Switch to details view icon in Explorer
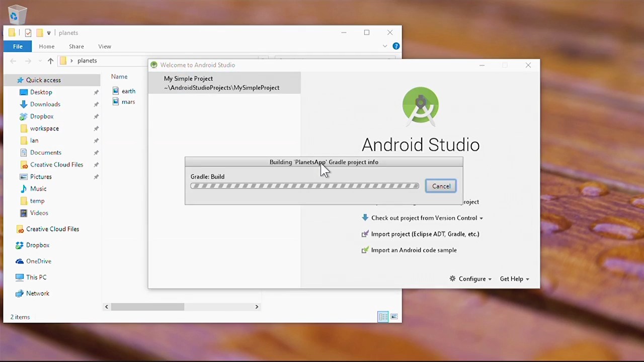This screenshot has height=362, width=644. (x=383, y=317)
